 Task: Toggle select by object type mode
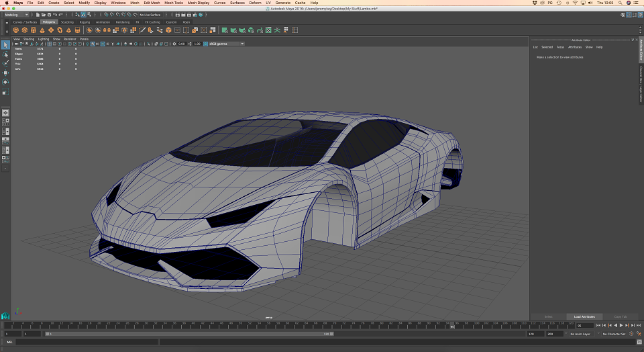click(x=83, y=15)
